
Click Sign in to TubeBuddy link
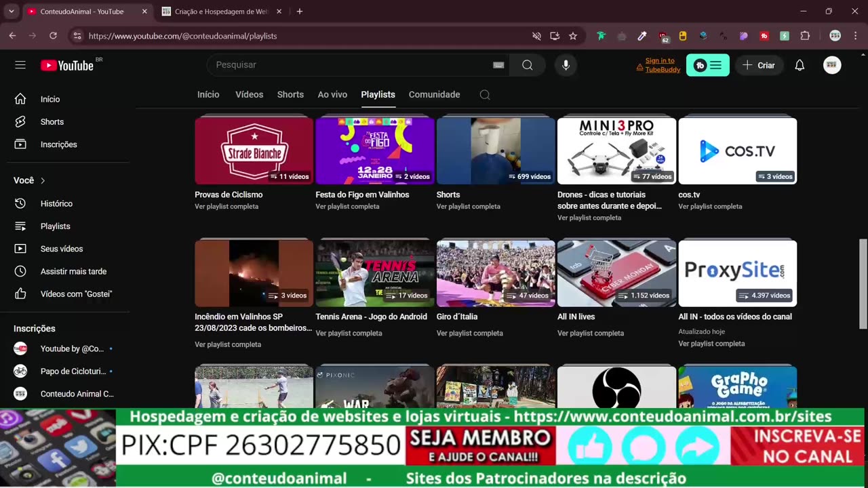coord(663,65)
